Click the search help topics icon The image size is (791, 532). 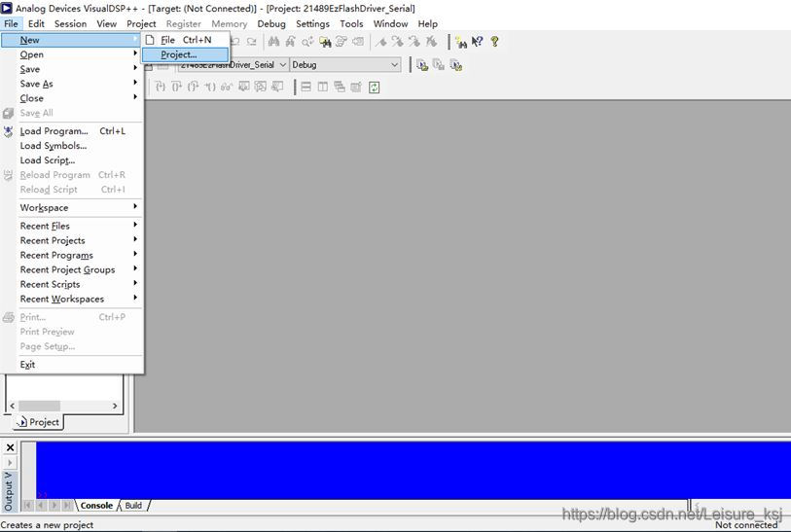460,42
